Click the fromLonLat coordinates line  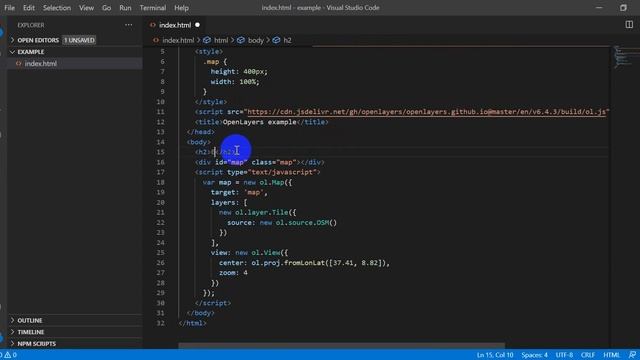coord(304,263)
